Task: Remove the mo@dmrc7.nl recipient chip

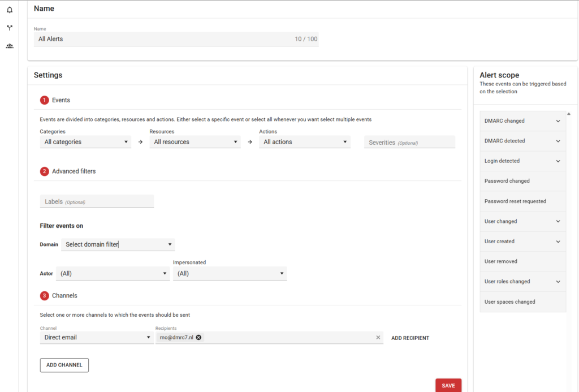Action: coord(198,338)
